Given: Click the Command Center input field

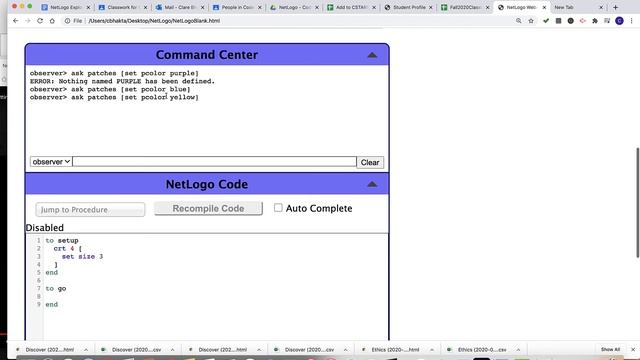Looking at the screenshot, I should (214, 162).
